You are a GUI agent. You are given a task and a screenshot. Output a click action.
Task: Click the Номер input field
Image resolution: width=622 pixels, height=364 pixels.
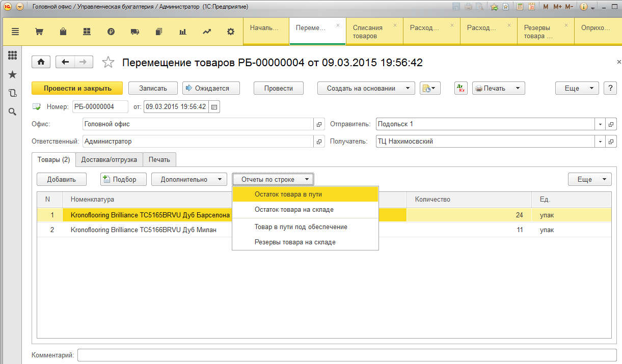click(x=100, y=107)
